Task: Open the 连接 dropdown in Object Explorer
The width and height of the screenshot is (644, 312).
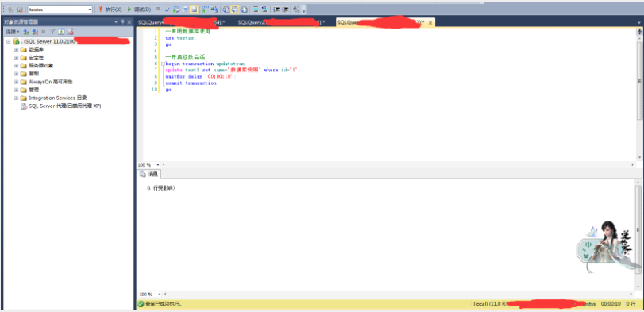Action: [x=13, y=32]
